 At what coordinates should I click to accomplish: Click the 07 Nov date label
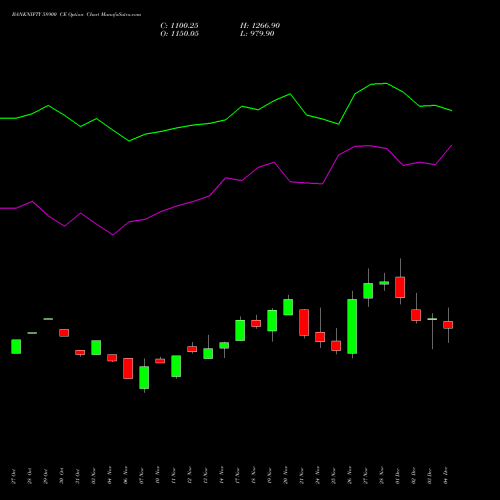[142, 476]
